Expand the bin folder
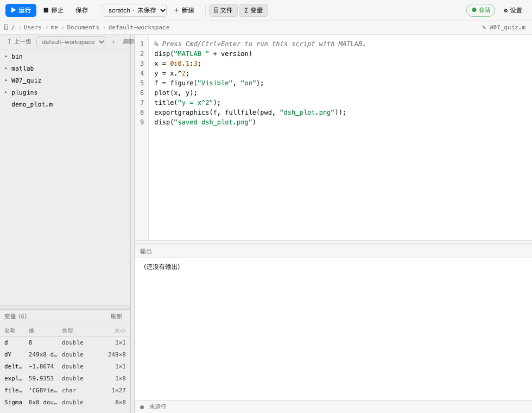The width and height of the screenshot is (532, 413). 65,57
